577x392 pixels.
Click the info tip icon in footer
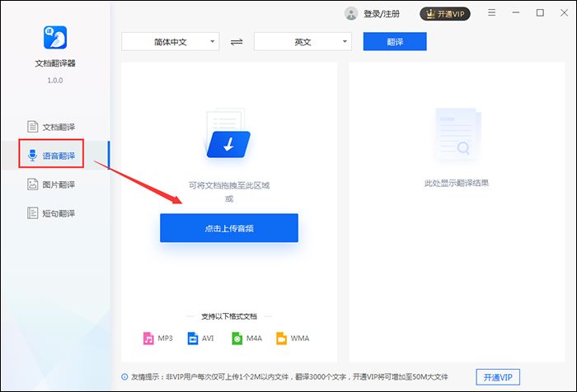[x=125, y=376]
